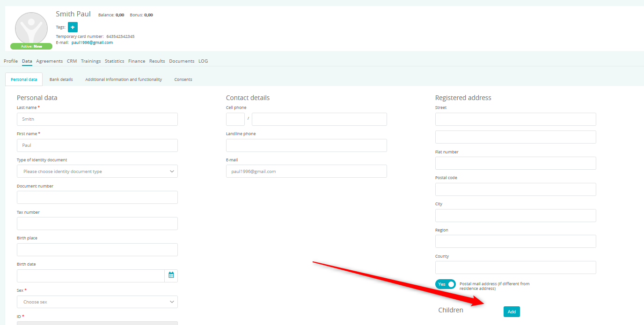View the LOG tab
Image resolution: width=644 pixels, height=325 pixels.
tap(203, 61)
